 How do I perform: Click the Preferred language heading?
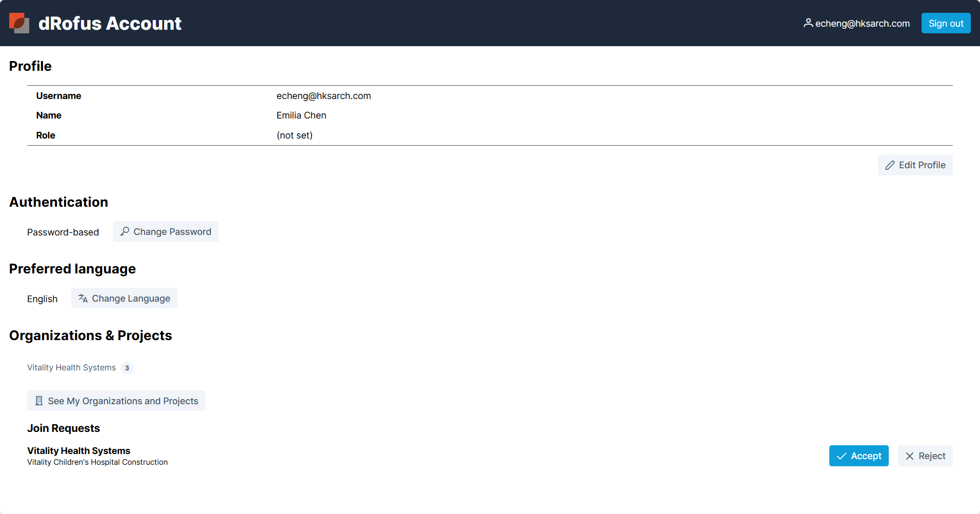(72, 269)
